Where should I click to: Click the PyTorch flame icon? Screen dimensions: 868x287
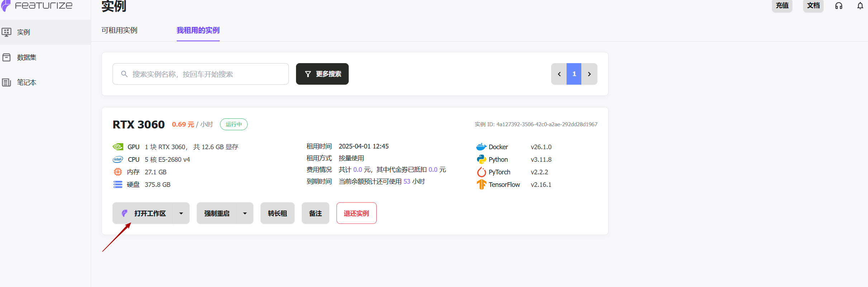pos(481,172)
